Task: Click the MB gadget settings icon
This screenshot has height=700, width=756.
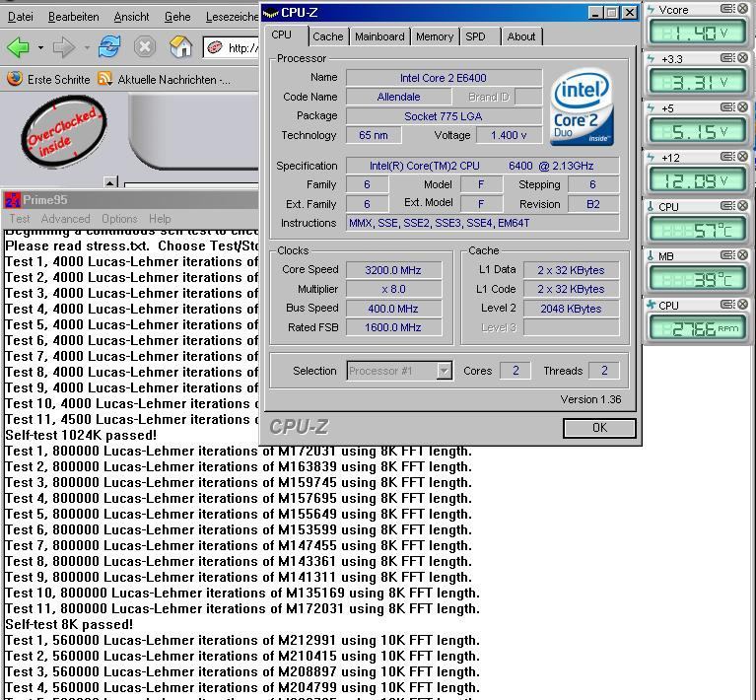Action: point(727,254)
